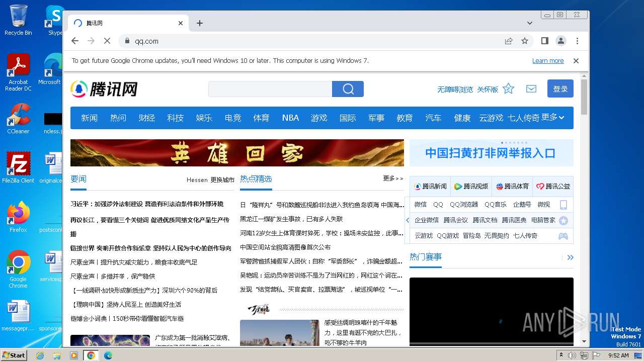
Task: Open article 中国空间站全貌高清图像首次公布
Action: tap(285, 247)
